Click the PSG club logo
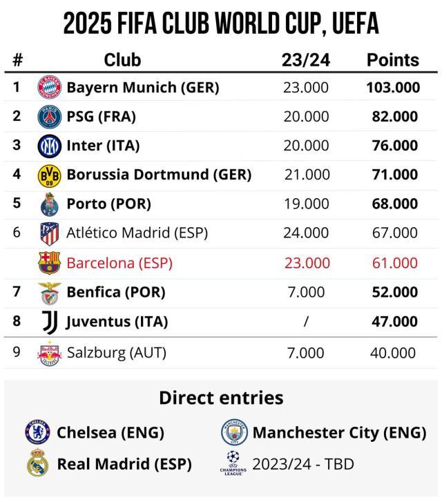 click(x=49, y=117)
